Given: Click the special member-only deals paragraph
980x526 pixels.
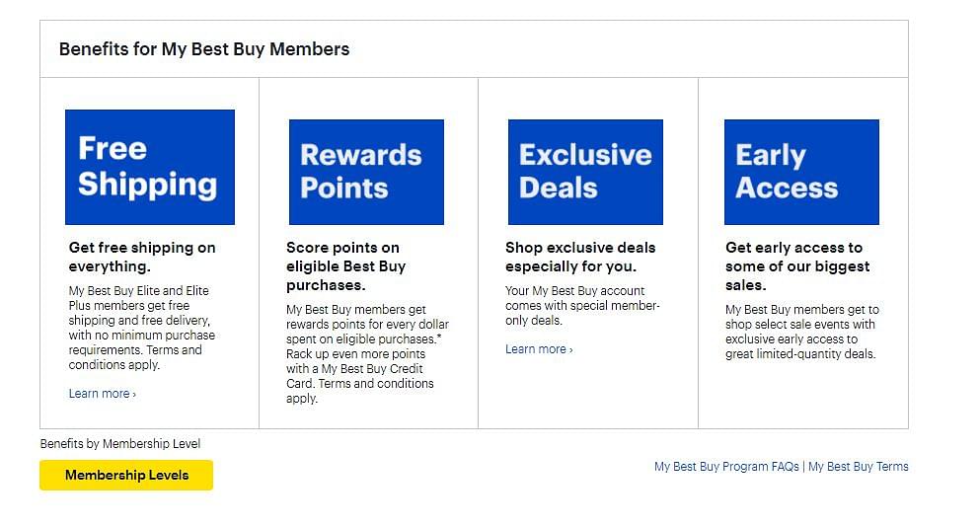Looking at the screenshot, I should (582, 306).
